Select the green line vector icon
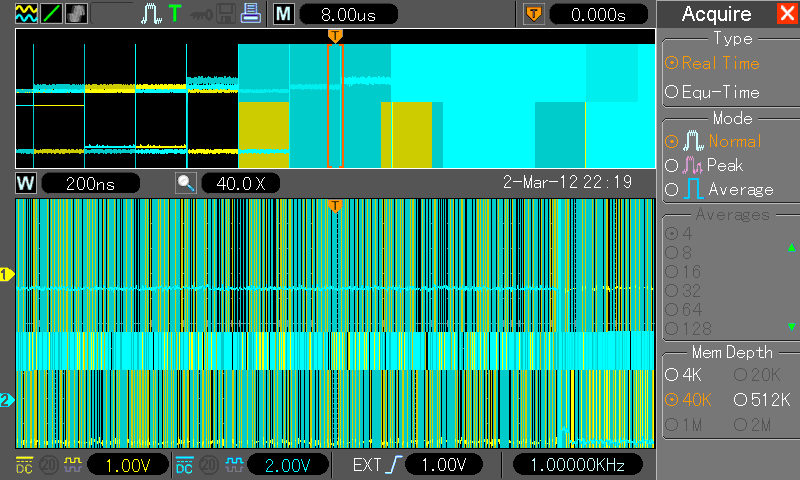 tap(51, 13)
